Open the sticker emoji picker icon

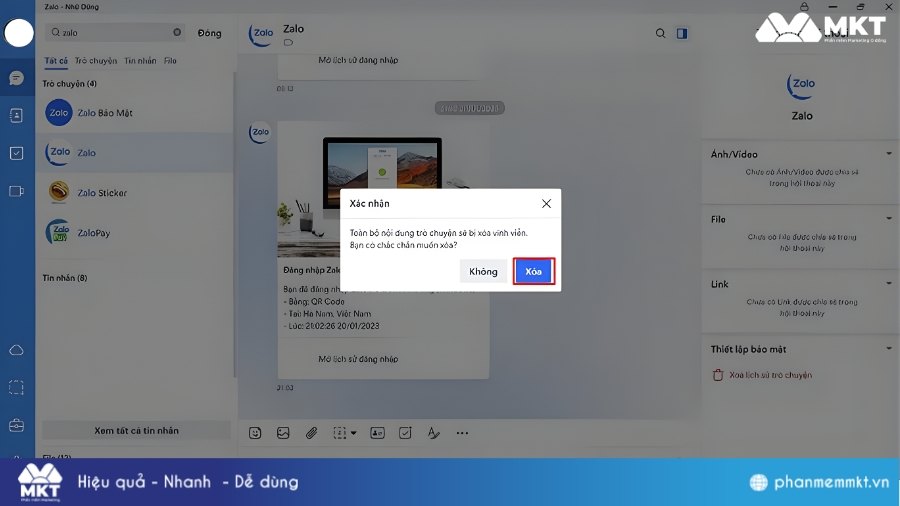255,433
